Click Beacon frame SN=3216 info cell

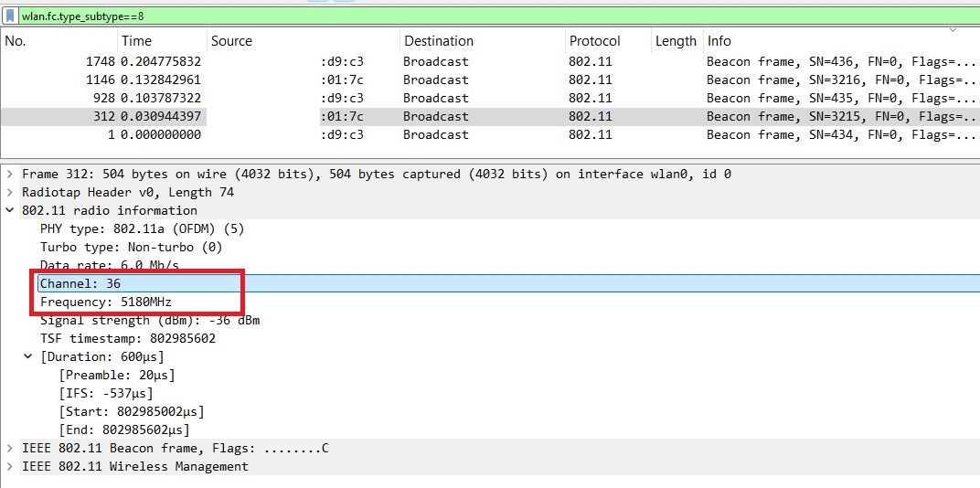(x=841, y=80)
